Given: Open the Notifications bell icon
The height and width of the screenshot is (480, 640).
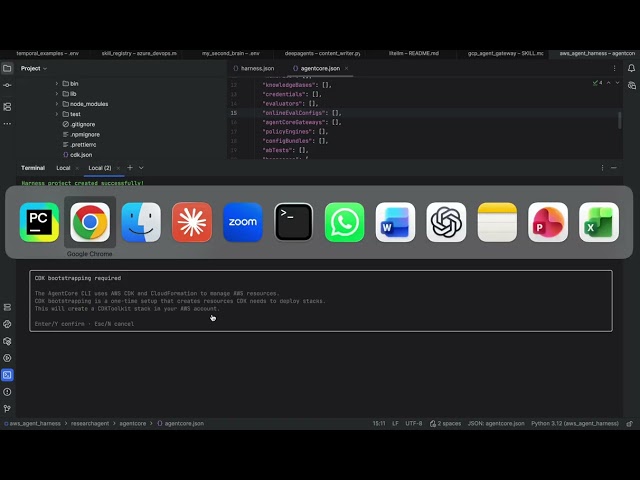Looking at the screenshot, I should [631, 68].
